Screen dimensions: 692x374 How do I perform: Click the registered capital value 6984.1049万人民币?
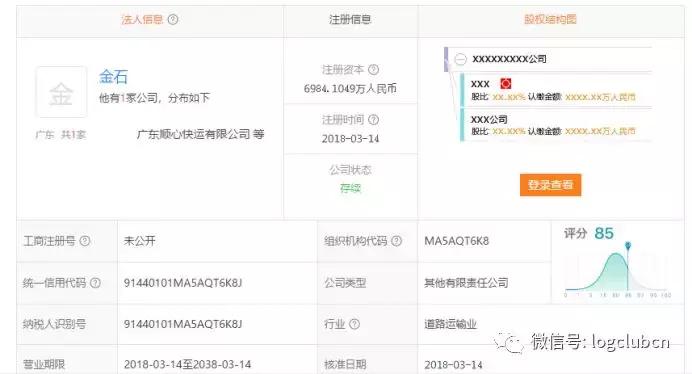(350, 89)
